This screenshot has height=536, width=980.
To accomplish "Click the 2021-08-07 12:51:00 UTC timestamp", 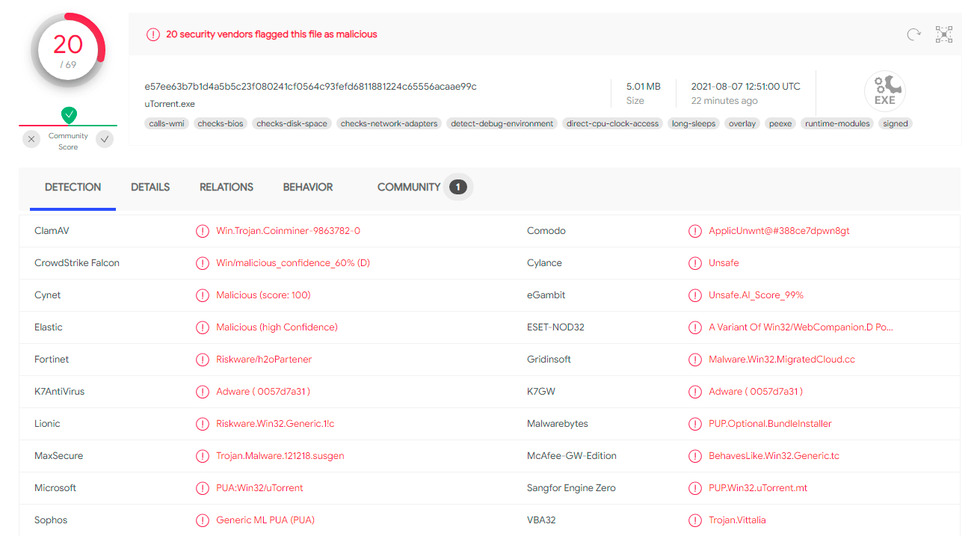I will pyautogui.click(x=746, y=87).
